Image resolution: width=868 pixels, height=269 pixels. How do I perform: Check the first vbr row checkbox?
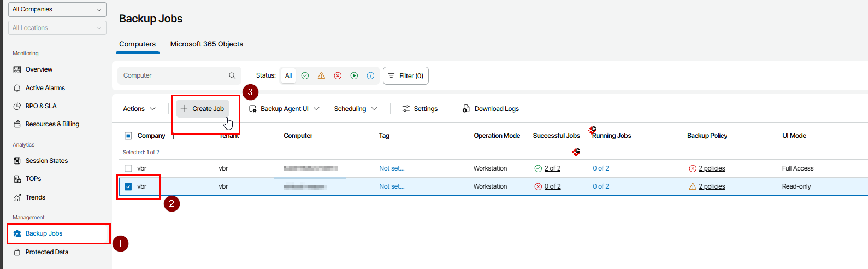coord(128,168)
